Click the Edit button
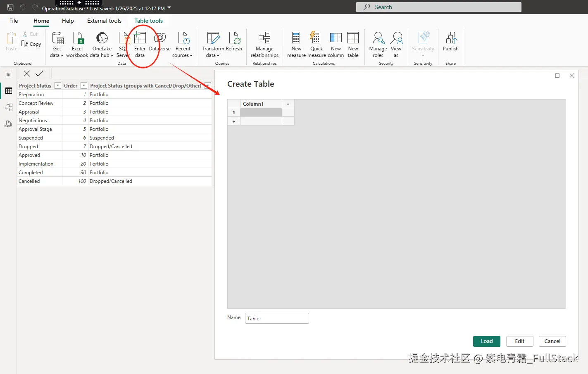Viewport: 588px width, 374px height. [520, 341]
